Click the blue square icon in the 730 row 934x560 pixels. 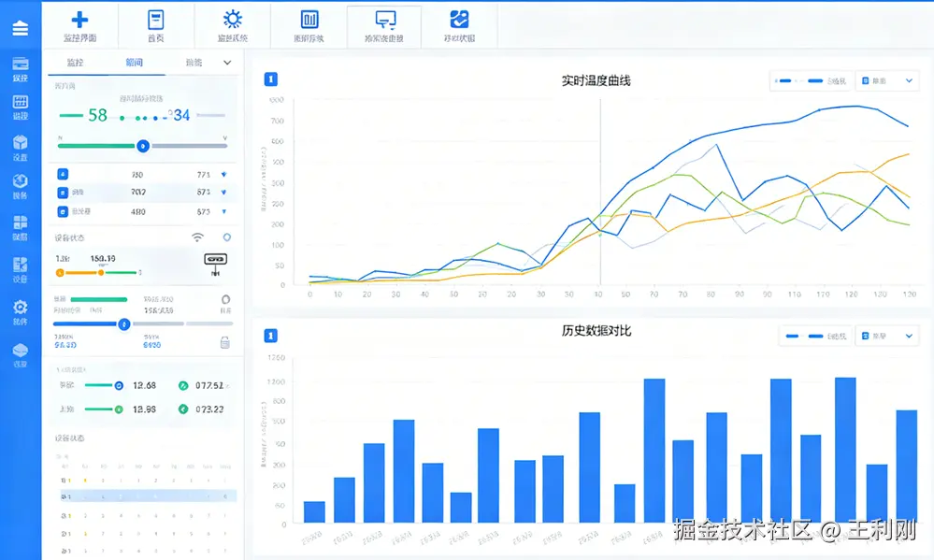(x=63, y=174)
